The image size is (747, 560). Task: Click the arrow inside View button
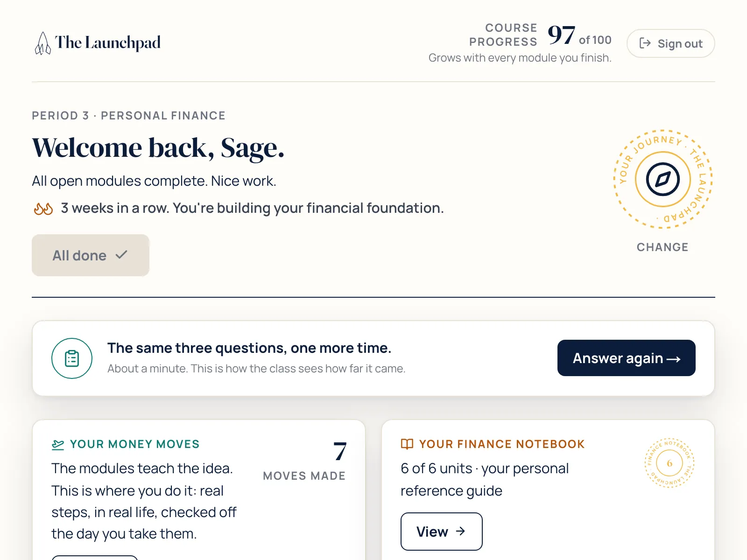pyautogui.click(x=461, y=531)
